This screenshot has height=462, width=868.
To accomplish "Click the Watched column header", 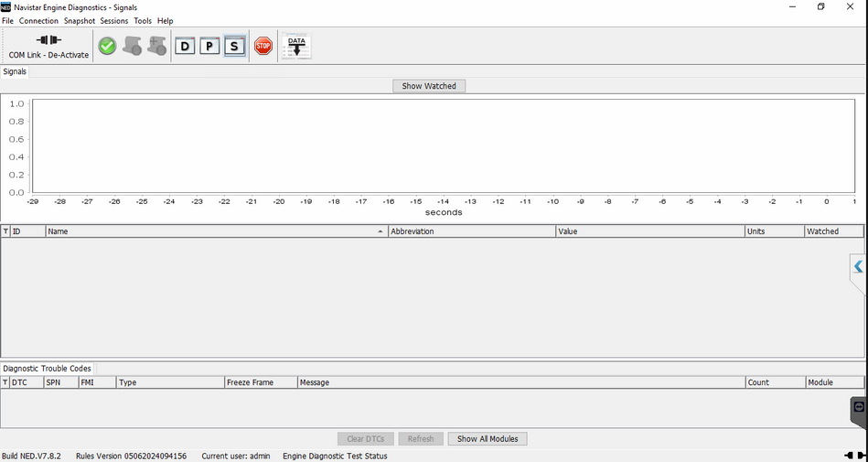I will tap(833, 231).
